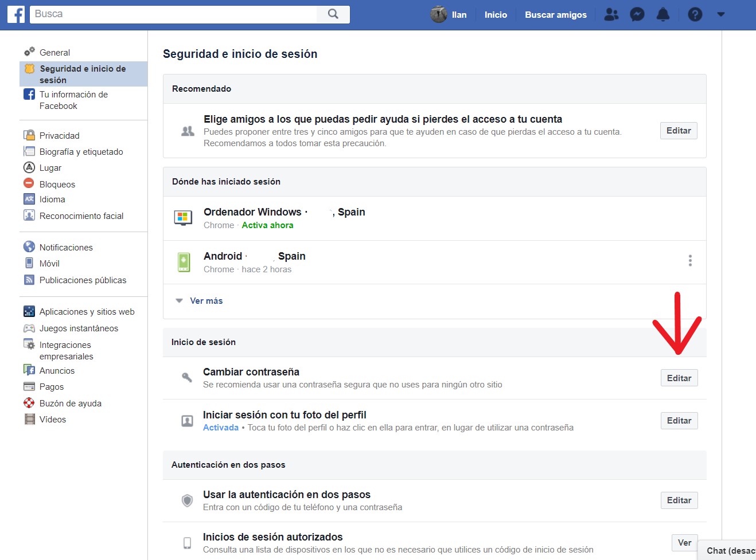Click the Ilan profile picture thumbnail

[x=439, y=15]
